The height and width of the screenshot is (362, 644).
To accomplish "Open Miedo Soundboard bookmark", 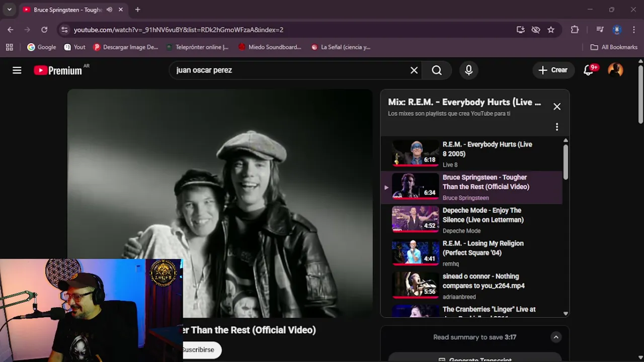I will [270, 47].
